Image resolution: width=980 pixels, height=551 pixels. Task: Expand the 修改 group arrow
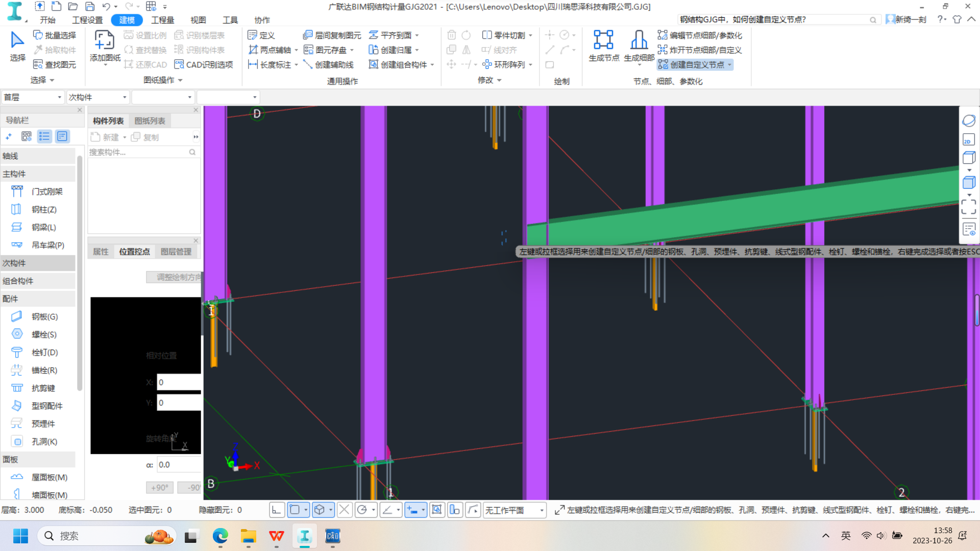pyautogui.click(x=499, y=80)
